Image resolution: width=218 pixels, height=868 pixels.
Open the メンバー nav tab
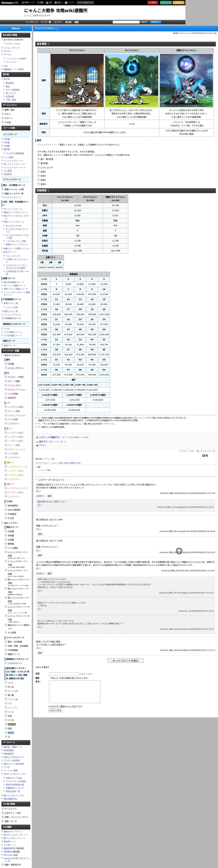pyautogui.click(x=58, y=22)
